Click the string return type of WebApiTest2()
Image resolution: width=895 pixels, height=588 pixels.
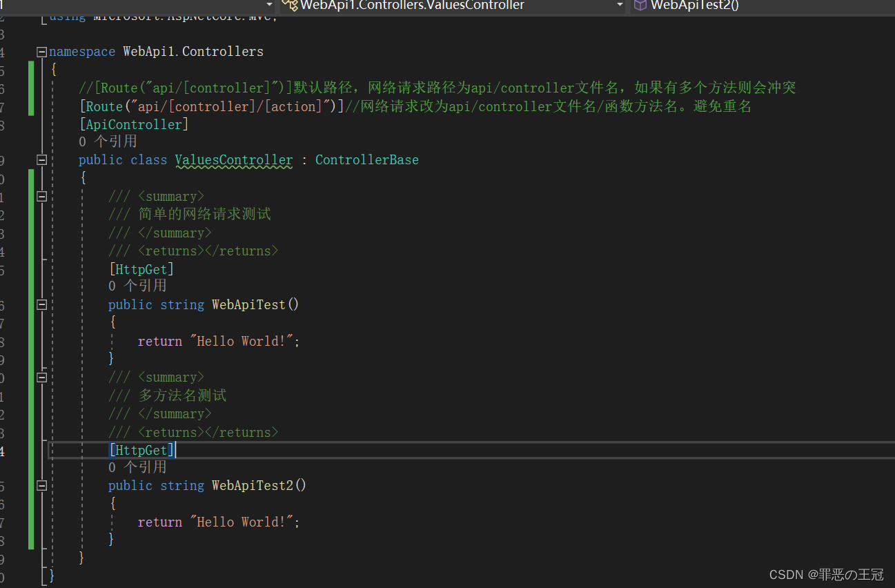[x=182, y=485]
